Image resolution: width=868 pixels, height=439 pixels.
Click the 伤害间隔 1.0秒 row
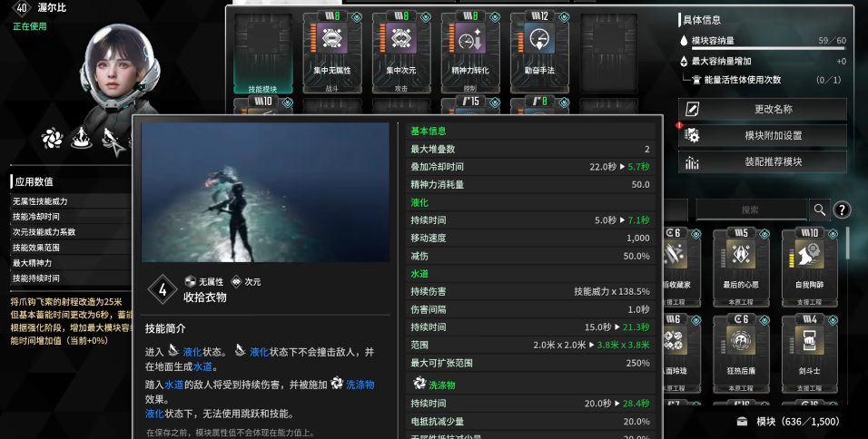point(530,309)
